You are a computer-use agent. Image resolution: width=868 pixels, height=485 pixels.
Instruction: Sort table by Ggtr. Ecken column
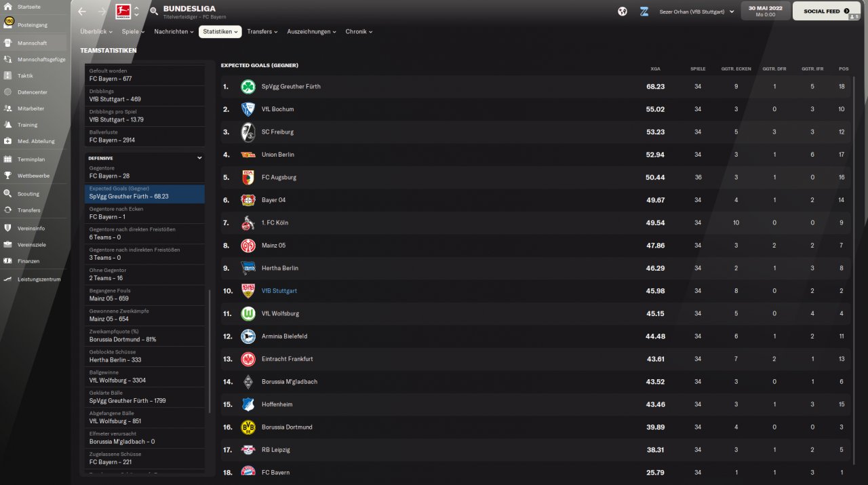(736, 69)
